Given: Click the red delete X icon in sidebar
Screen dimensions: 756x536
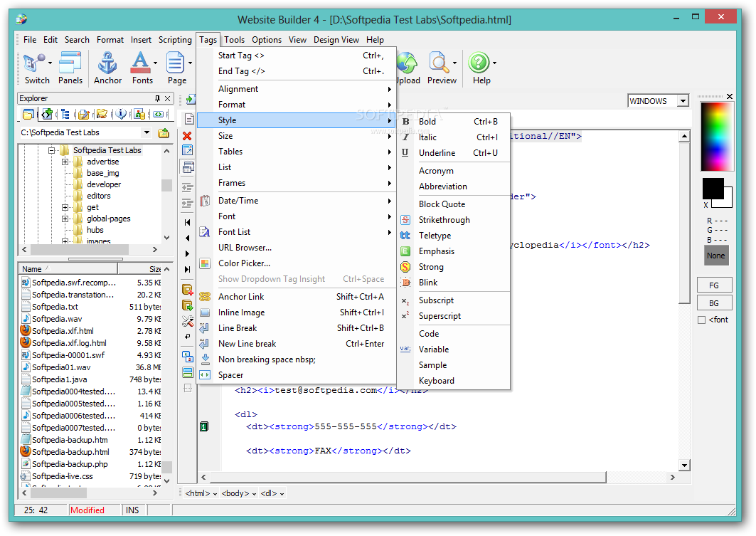Looking at the screenshot, I should 188,136.
